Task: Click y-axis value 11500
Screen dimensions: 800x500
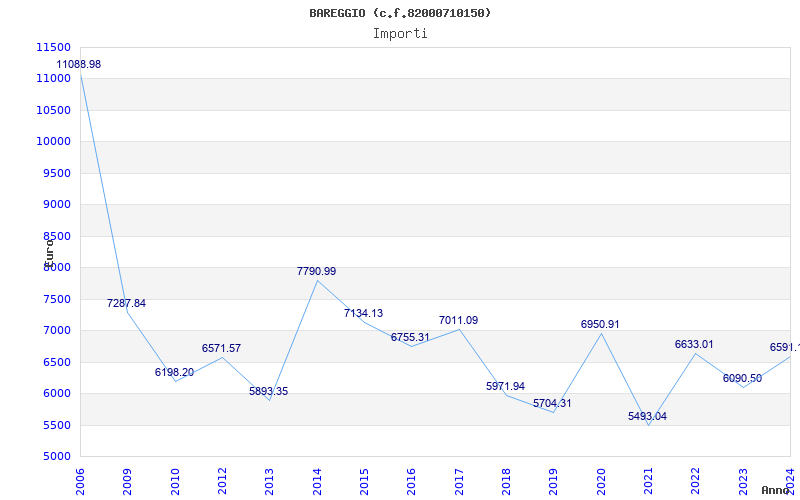Action: tap(53, 47)
